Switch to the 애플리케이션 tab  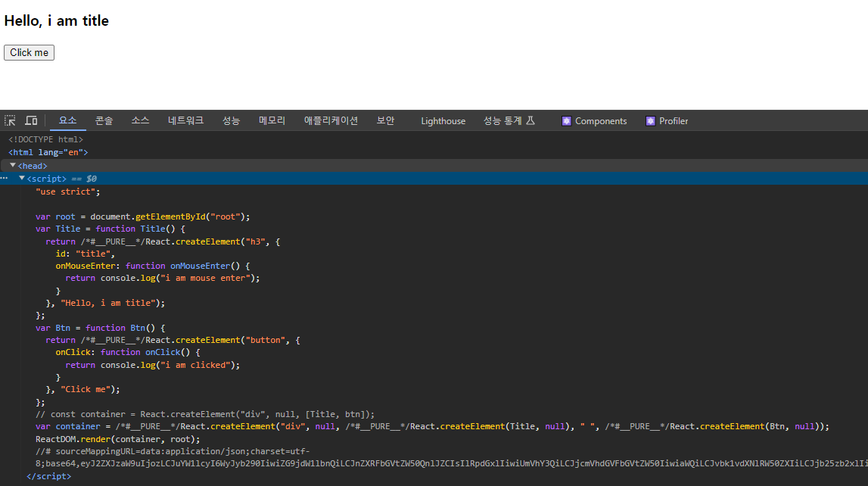[x=331, y=120]
